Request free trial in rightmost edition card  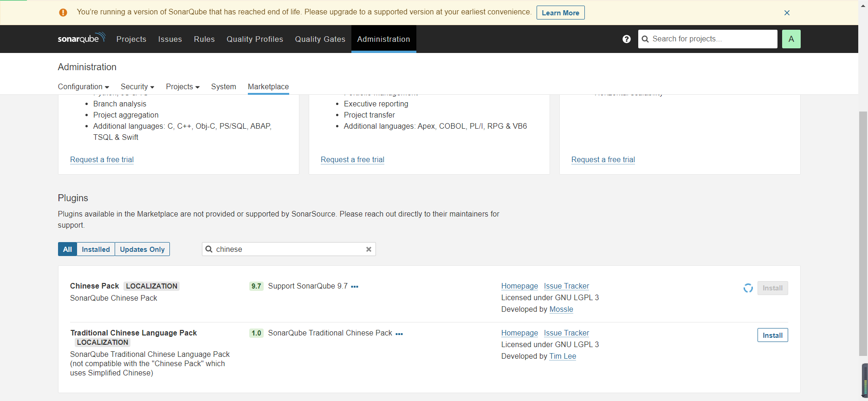[x=603, y=159]
